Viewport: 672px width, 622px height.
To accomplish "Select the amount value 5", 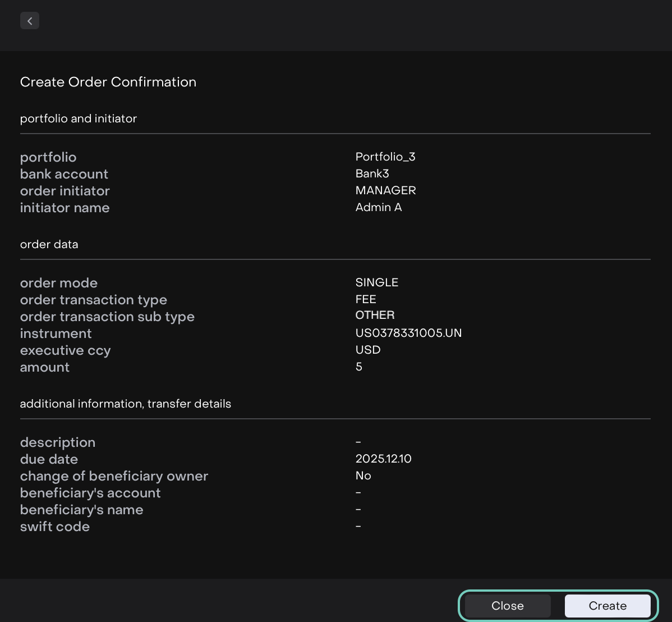I will click(359, 367).
